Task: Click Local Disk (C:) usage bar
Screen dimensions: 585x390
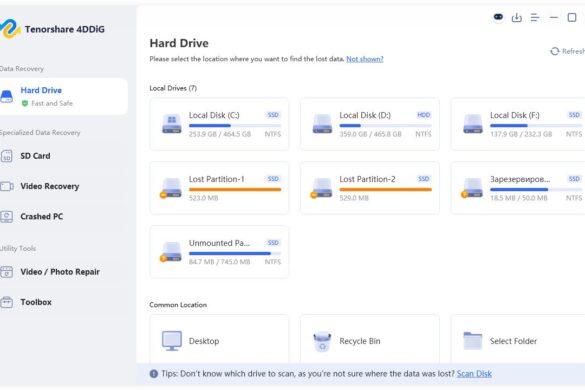Action: [x=235, y=125]
